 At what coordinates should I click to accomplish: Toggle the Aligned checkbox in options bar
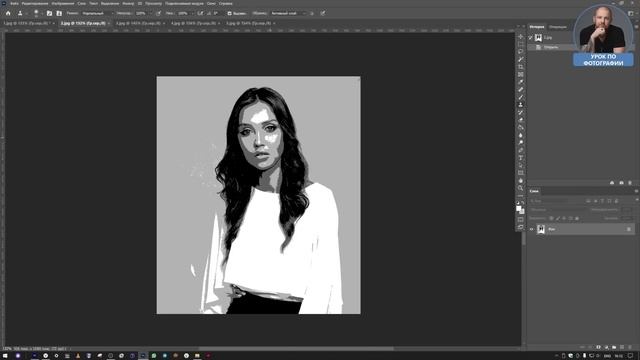[229, 13]
